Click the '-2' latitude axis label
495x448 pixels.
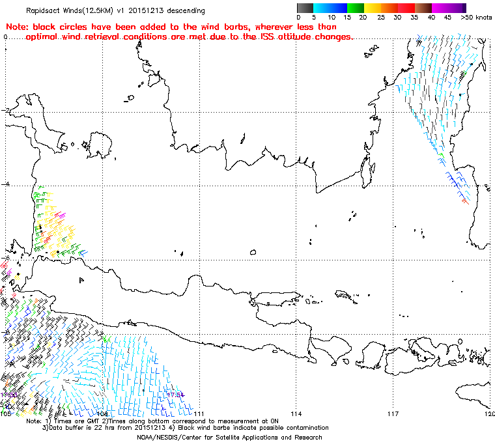point(6,110)
